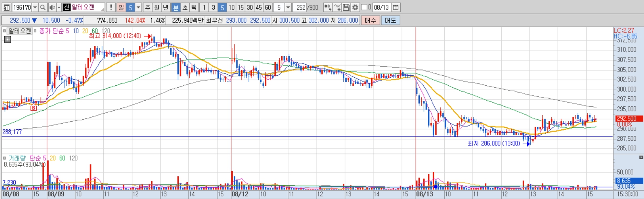The height and width of the screenshot is (199, 644).
Task: Click the volume 774,853 value
Action: point(107,20)
